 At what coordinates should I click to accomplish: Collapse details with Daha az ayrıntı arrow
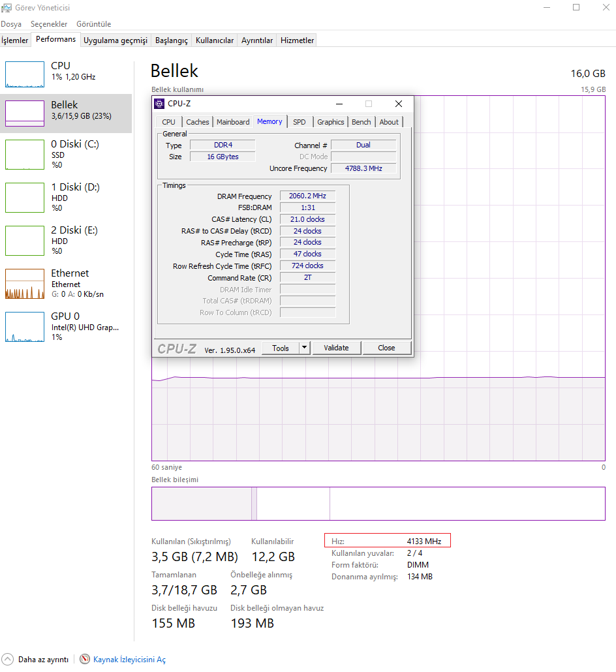click(x=8, y=659)
